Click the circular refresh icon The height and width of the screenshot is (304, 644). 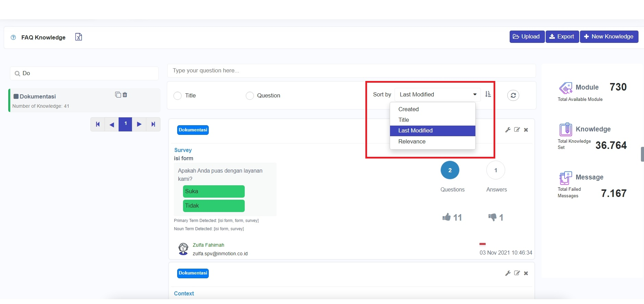point(513,95)
